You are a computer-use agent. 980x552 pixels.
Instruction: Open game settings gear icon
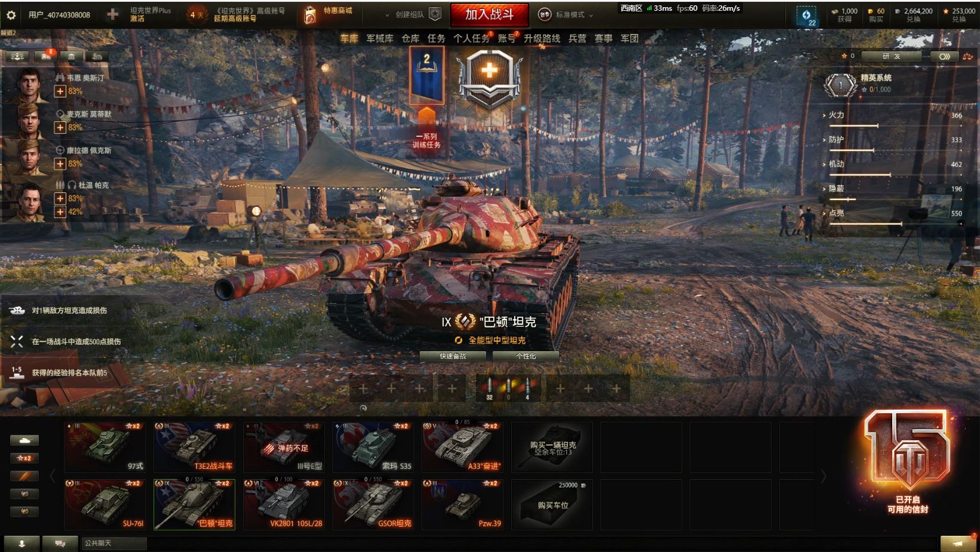coord(11,14)
